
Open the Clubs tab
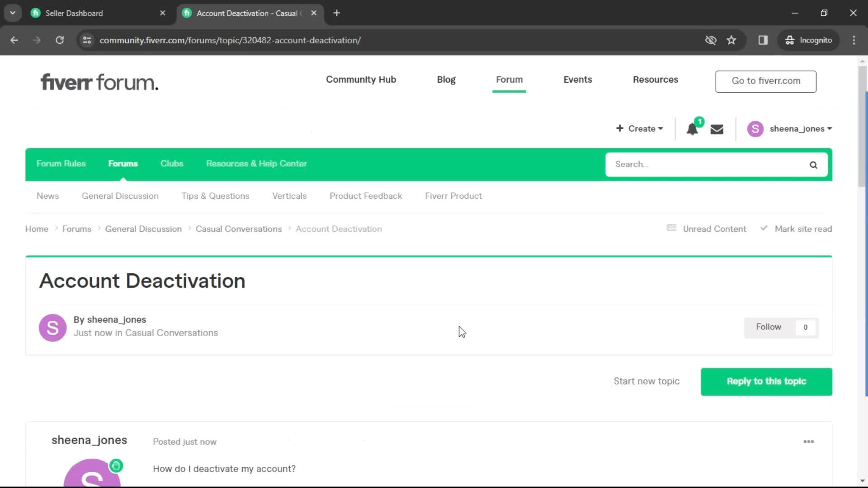(172, 164)
